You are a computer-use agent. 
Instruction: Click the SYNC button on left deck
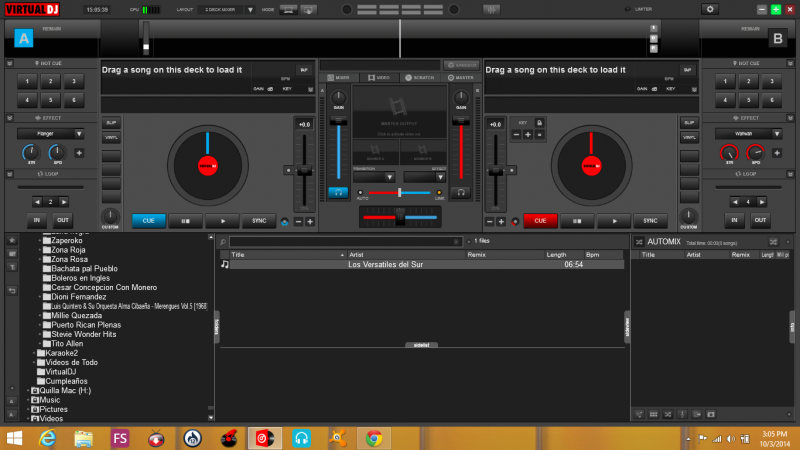point(258,221)
